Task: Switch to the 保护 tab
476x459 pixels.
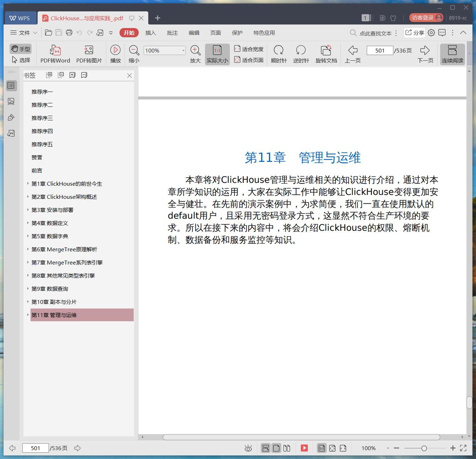Action: click(237, 33)
